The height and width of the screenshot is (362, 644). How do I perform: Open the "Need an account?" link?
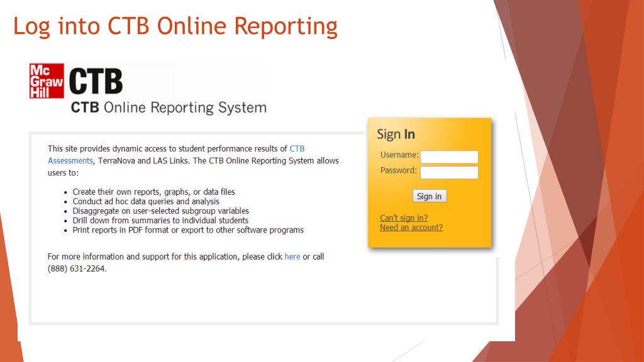click(x=411, y=228)
